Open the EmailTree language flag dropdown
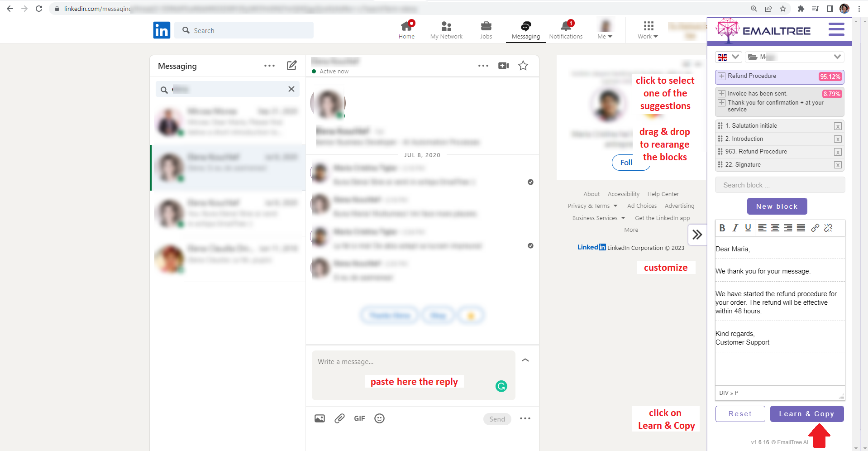Screen dimensions: 868x451 [x=728, y=57]
